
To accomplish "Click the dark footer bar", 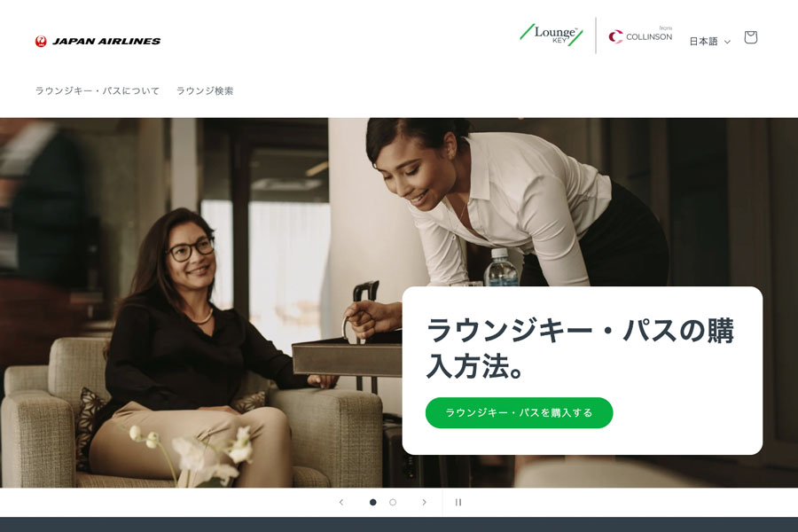I will pos(399,524).
